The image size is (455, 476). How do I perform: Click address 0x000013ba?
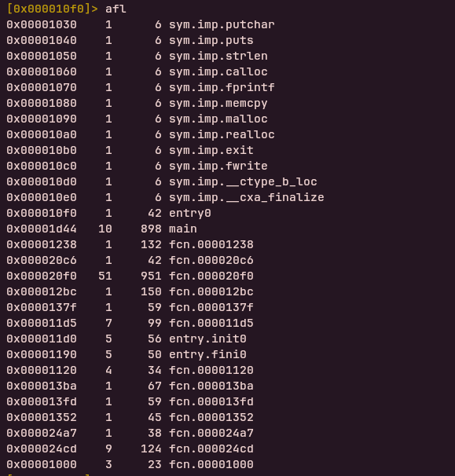(42, 386)
